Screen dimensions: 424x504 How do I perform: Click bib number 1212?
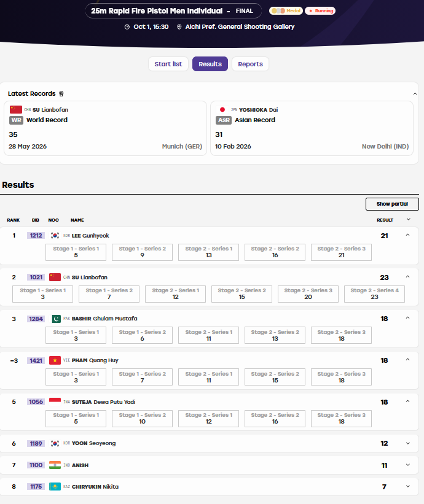tap(36, 236)
